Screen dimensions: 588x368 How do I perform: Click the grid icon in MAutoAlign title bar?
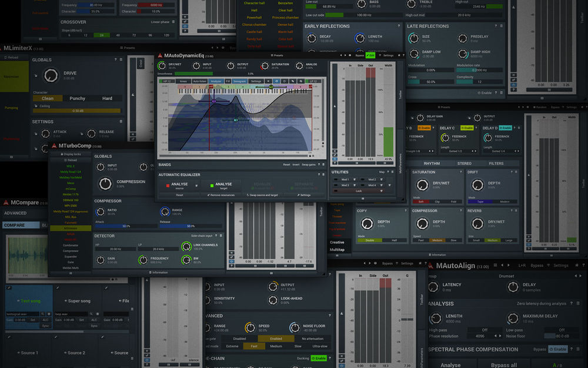[495, 265]
